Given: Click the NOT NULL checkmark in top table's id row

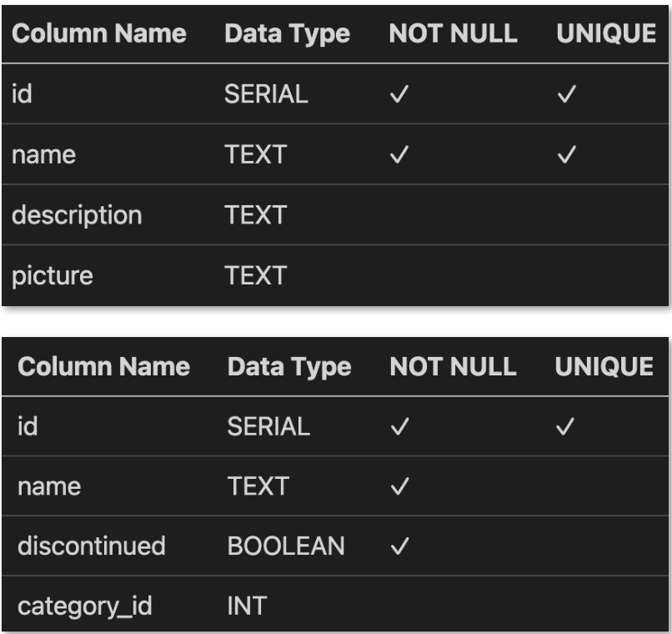Looking at the screenshot, I should point(399,94).
